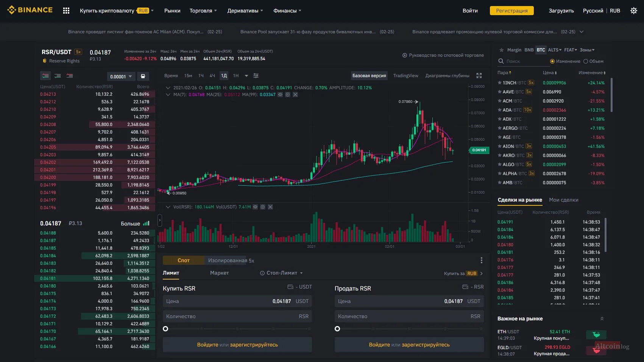Viewport: 644px width, 362px height.
Task: Remove the volume indicator
Action: (270, 207)
